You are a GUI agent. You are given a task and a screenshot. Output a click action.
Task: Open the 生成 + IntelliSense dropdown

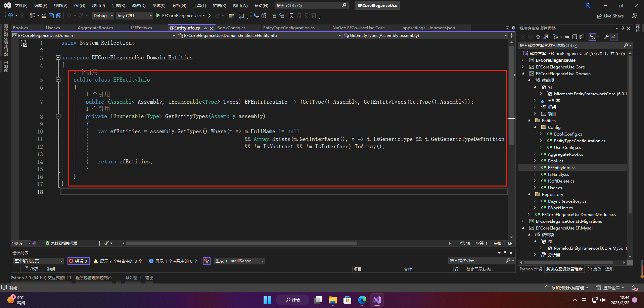239,261
